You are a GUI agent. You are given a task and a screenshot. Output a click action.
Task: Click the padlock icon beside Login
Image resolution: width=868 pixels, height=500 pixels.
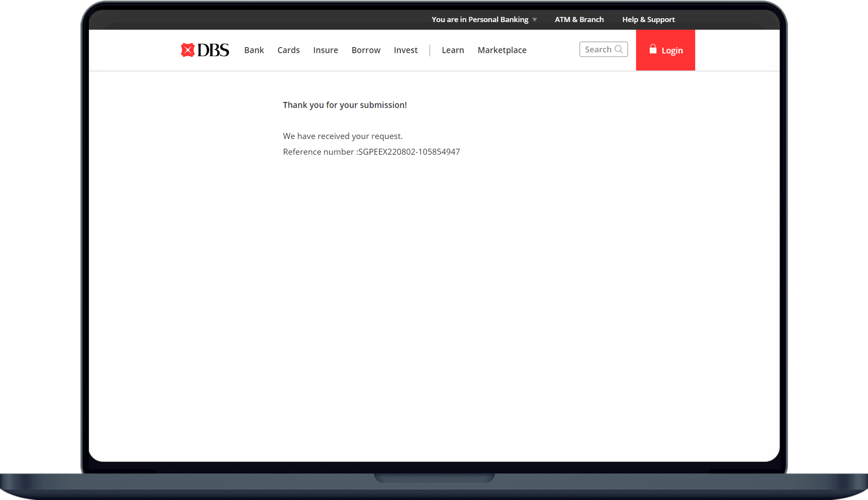[x=653, y=49]
